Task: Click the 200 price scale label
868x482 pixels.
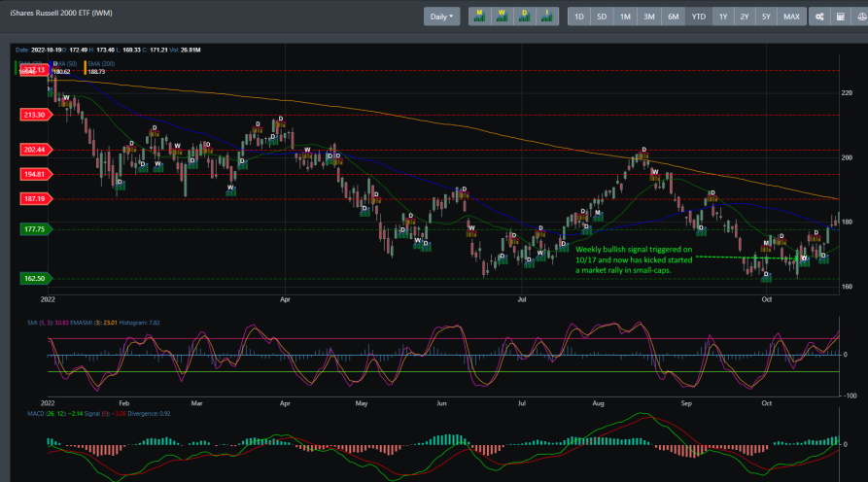Action: point(847,157)
